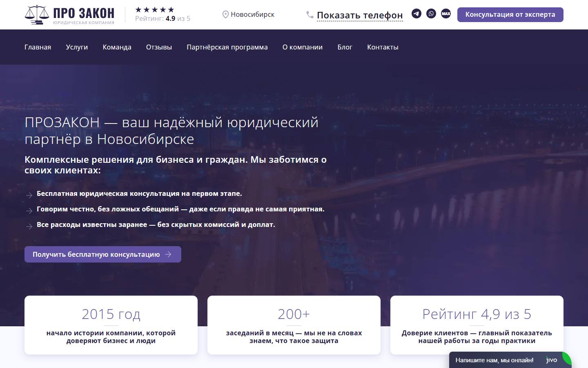Select the city Новосибирск link
Image resolution: width=588 pixels, height=368 pixels.
click(252, 15)
